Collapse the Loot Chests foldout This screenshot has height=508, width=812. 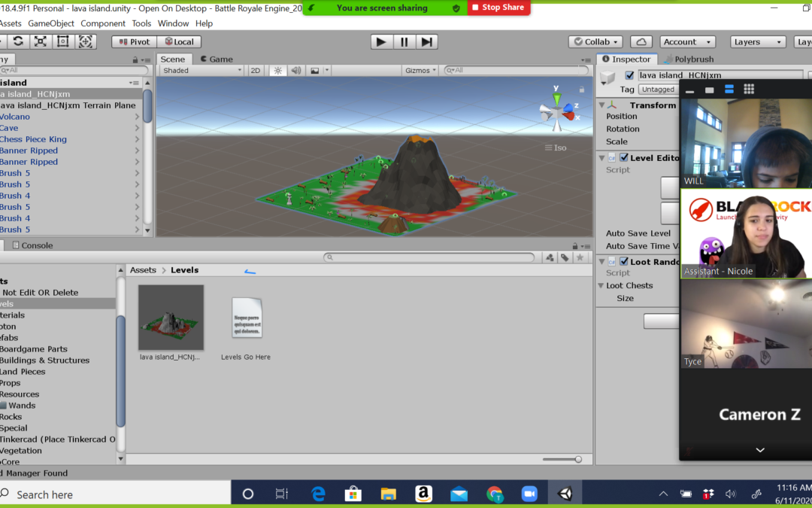[x=601, y=286]
